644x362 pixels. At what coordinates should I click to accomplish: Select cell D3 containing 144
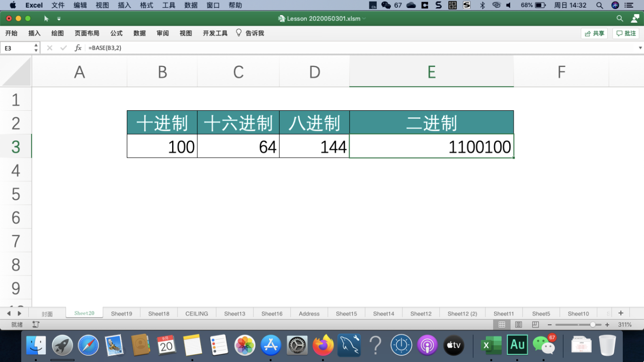[314, 147]
